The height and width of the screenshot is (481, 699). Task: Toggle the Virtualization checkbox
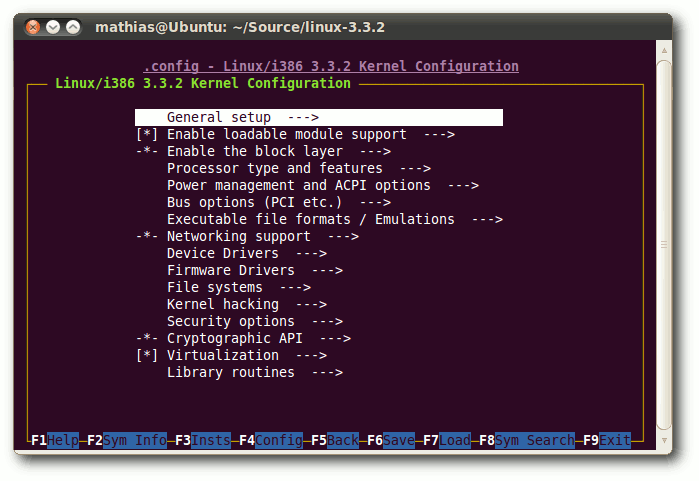pyautogui.click(x=147, y=356)
